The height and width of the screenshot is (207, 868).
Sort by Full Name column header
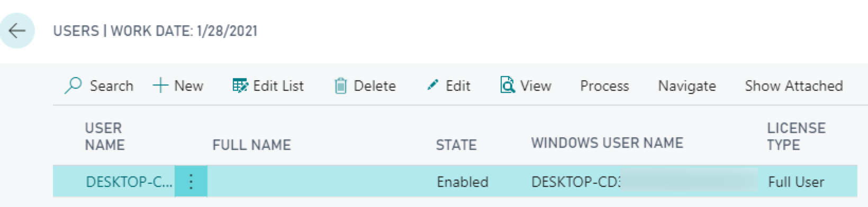[x=252, y=145]
